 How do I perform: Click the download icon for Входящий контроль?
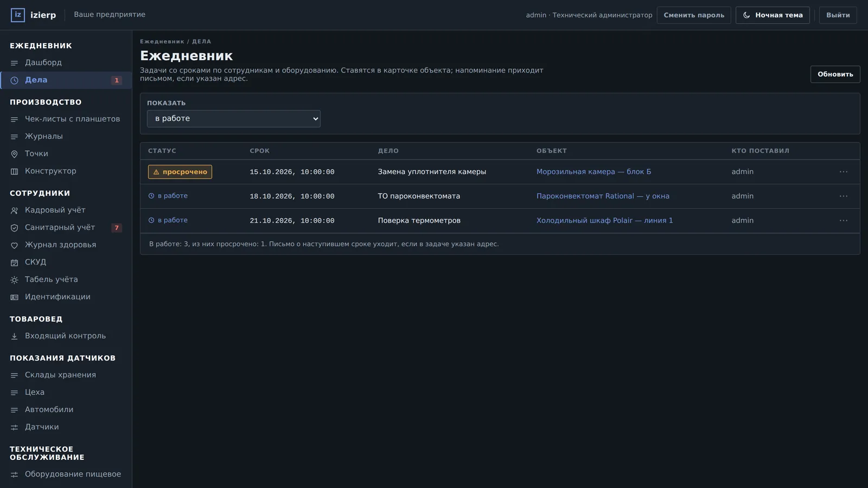15,336
